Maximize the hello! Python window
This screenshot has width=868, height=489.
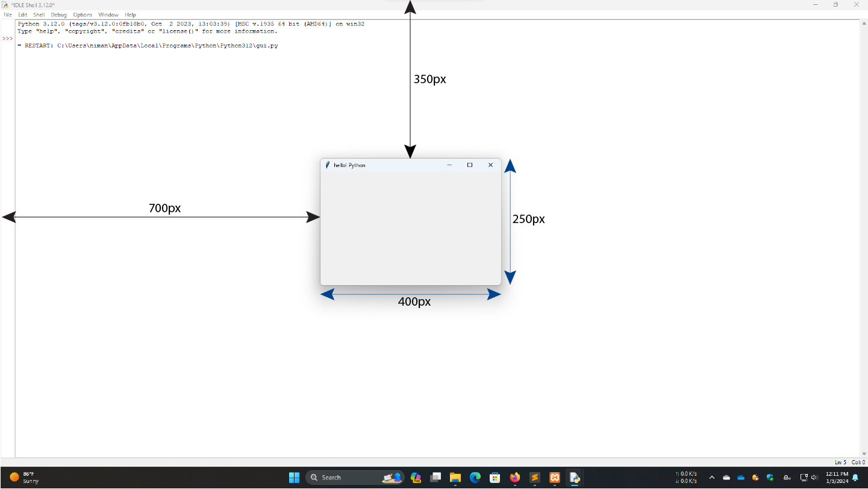(470, 165)
